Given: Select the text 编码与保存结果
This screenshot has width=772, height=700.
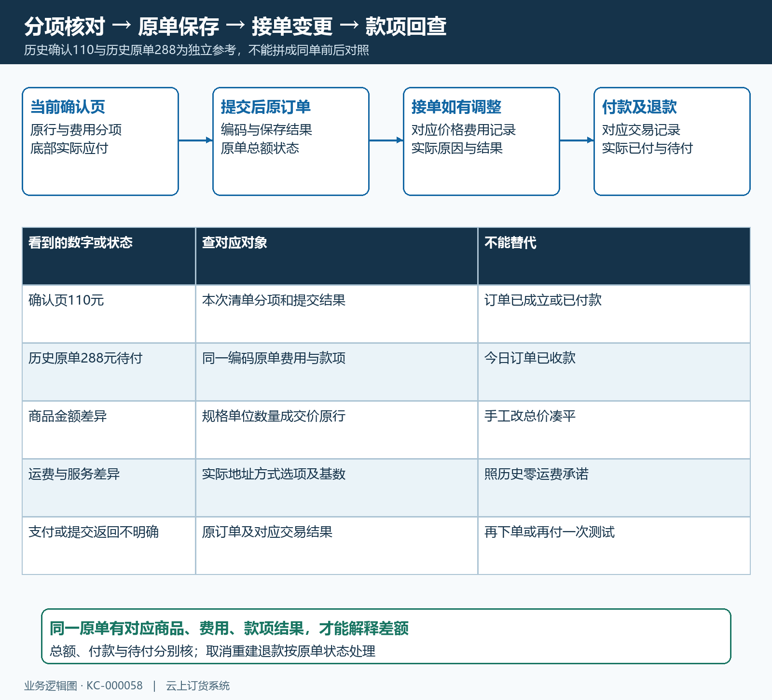Looking at the screenshot, I should pos(266,130).
